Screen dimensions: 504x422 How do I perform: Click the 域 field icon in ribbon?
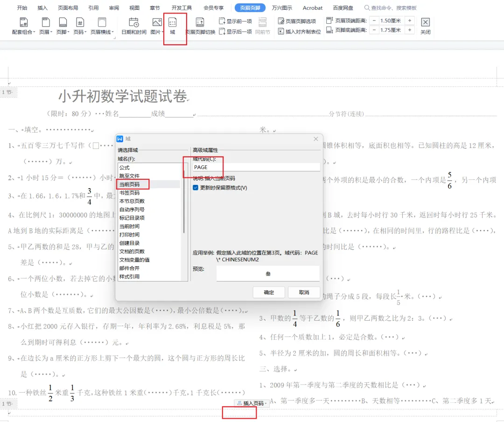coord(173,22)
